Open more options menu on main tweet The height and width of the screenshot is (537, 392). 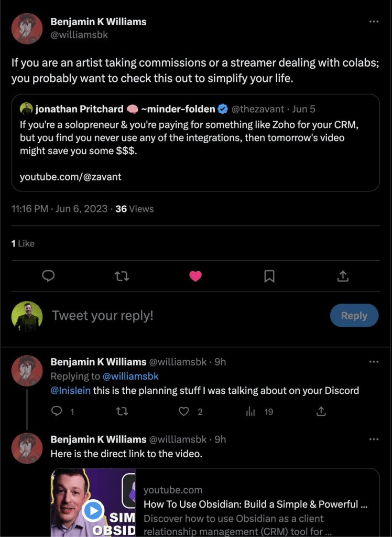[374, 22]
